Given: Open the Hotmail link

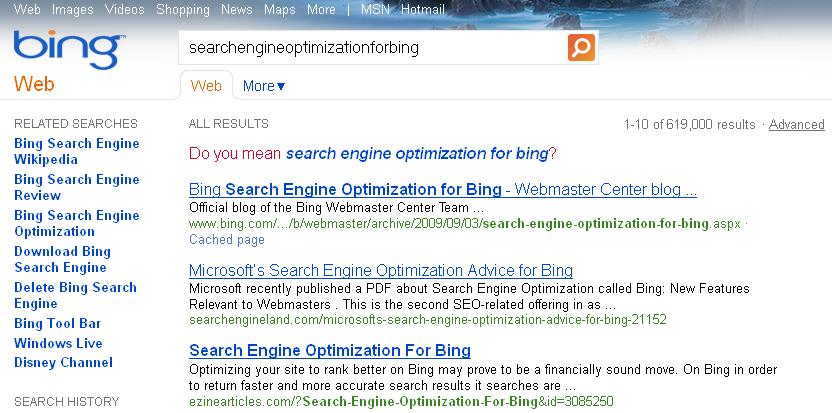Looking at the screenshot, I should (x=423, y=10).
